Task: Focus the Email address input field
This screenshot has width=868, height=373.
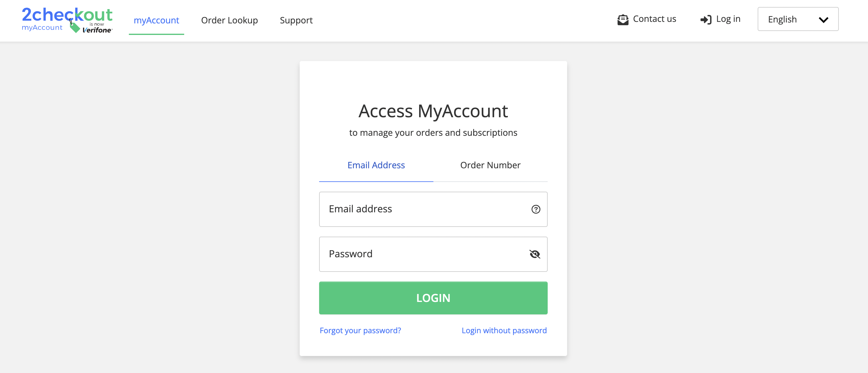Action: coord(433,209)
